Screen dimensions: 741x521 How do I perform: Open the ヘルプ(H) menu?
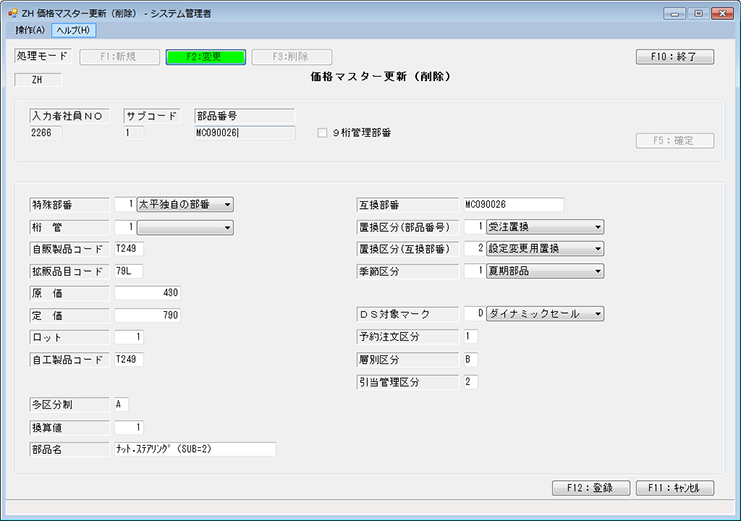pos(74,31)
